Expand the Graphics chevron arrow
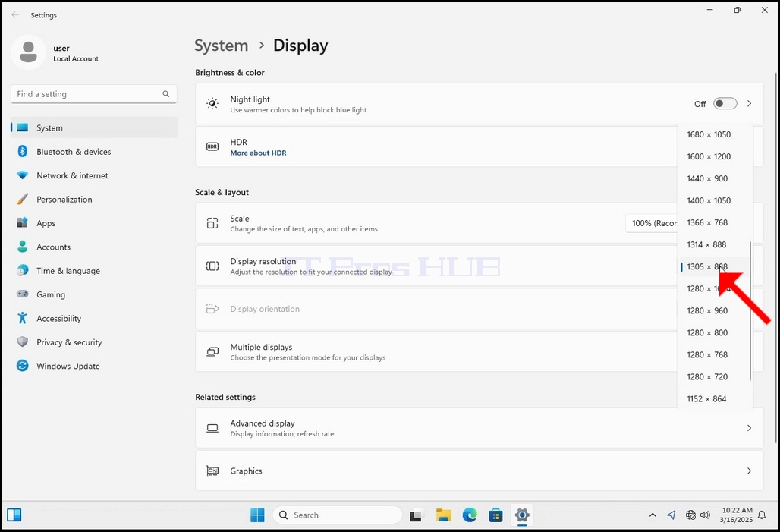780x532 pixels. point(749,471)
